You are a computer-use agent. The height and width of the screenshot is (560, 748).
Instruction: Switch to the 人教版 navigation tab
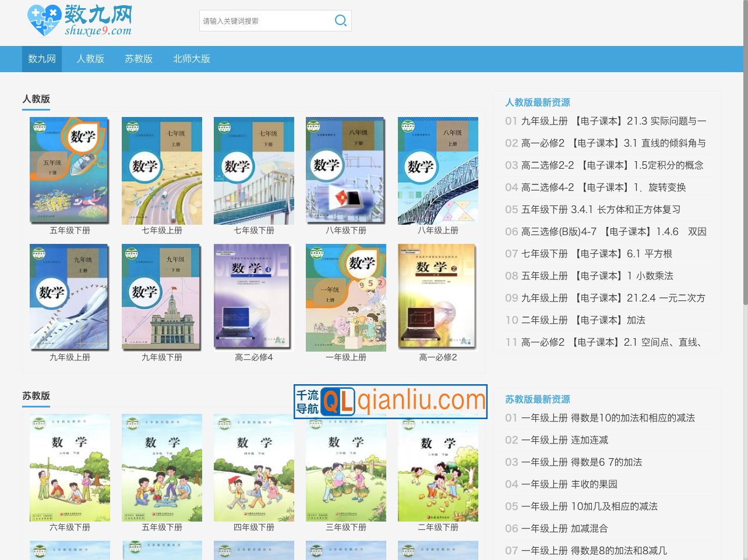pyautogui.click(x=90, y=59)
